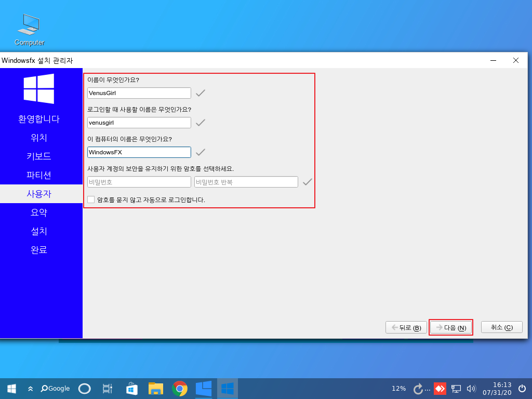Select 파티션 step in sidebar

(39, 175)
